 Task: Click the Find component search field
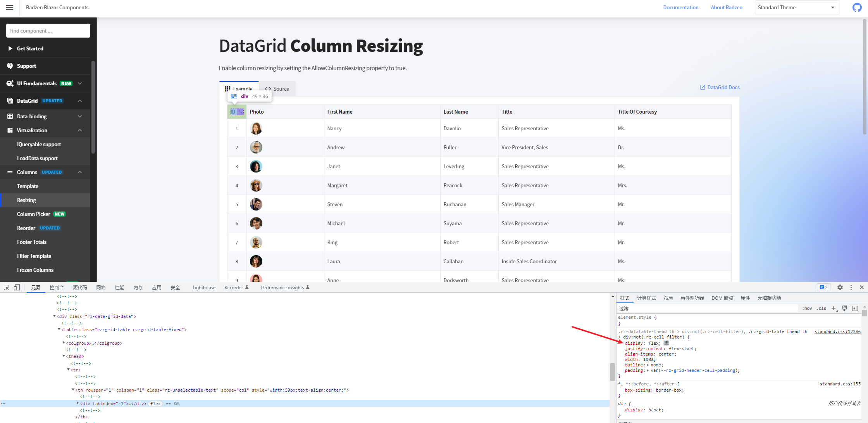(x=48, y=31)
